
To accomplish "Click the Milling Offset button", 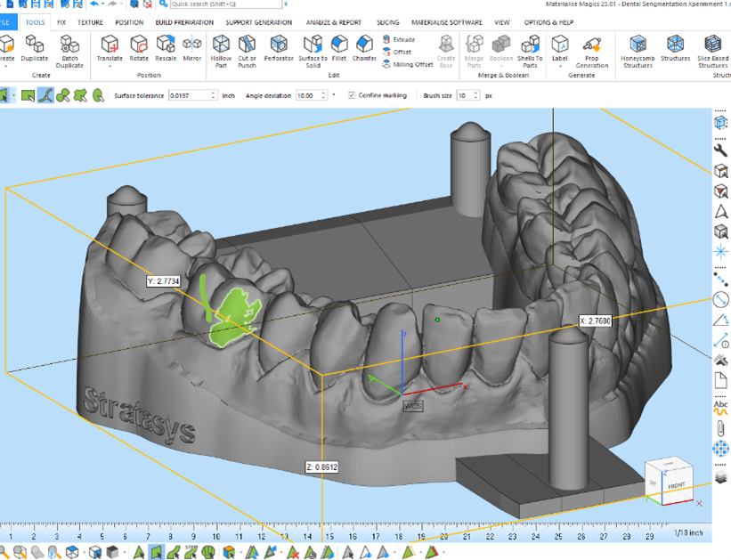I will [406, 64].
